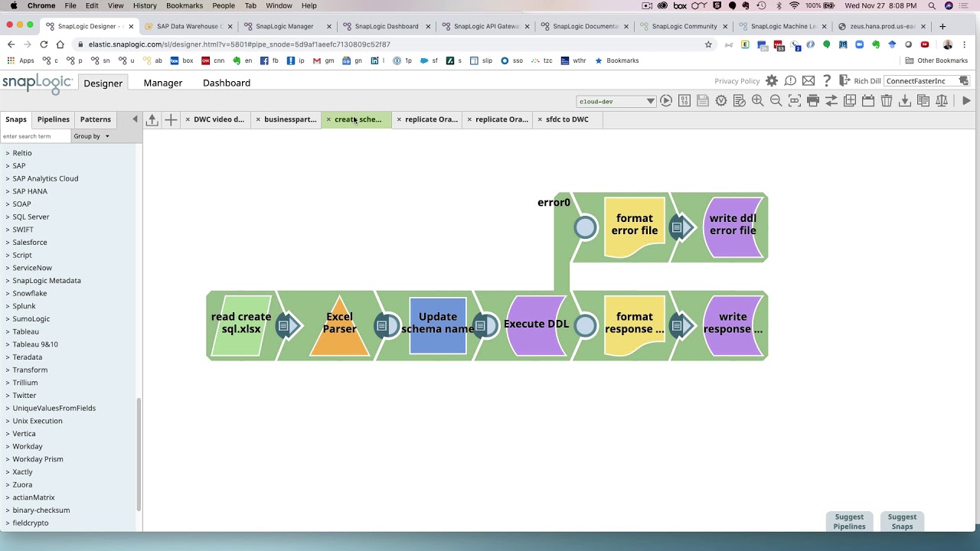Expand the Workday snap pack
980x551 pixels.
click(27, 446)
